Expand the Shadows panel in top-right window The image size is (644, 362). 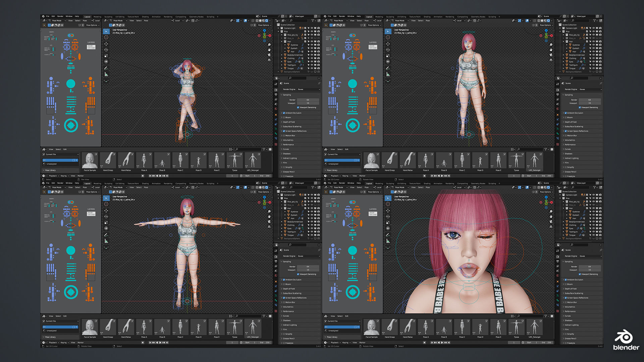569,154
